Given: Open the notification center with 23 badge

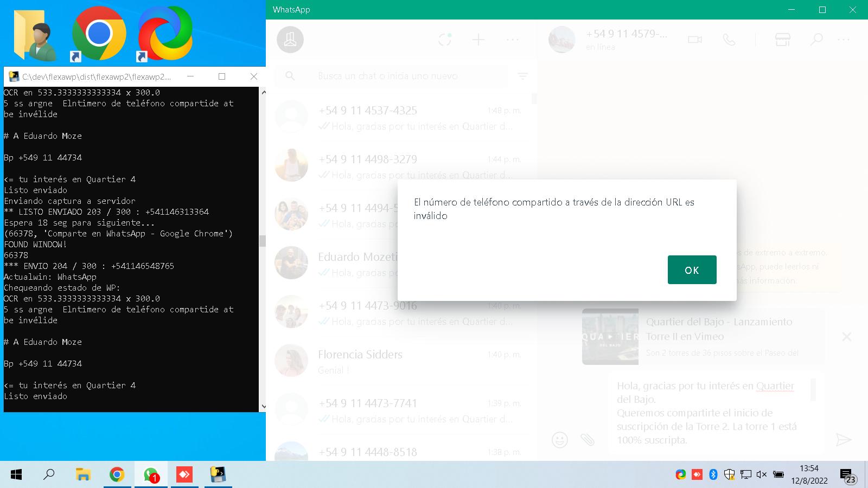Looking at the screenshot, I should (847, 476).
